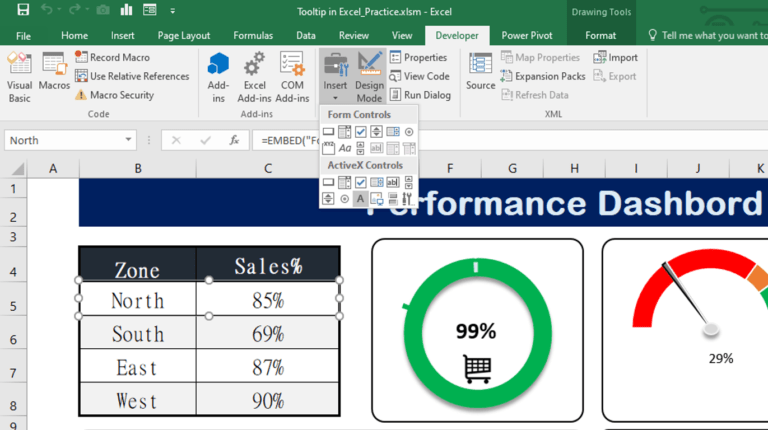The width and height of the screenshot is (768, 430).
Task: Insert an ActiveX Spin Button
Action: pyautogui.click(x=328, y=198)
